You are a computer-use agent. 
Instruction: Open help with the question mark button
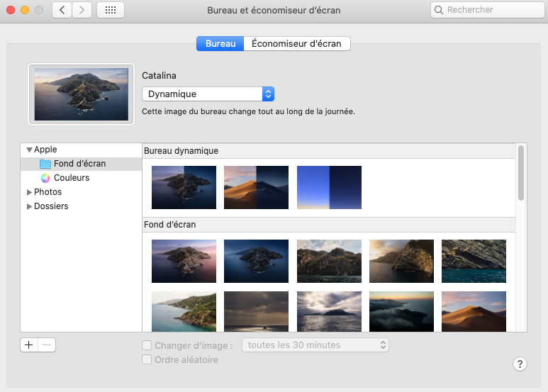click(520, 364)
